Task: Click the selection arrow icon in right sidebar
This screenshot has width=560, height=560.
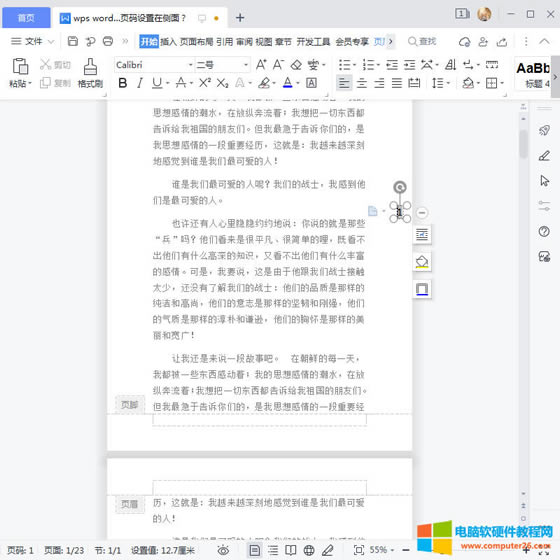Action: (x=544, y=181)
